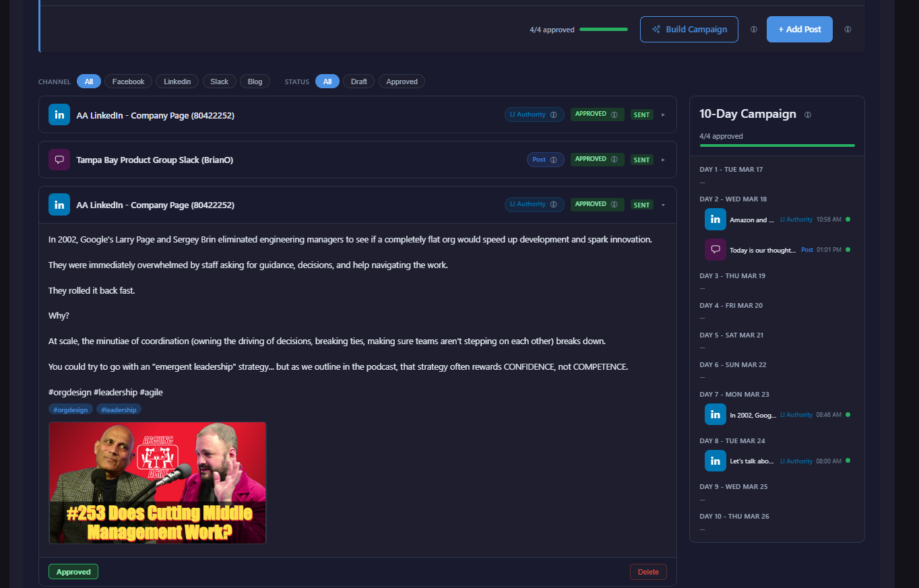Click the #leadership hashtag chip
The width and height of the screenshot is (919, 588).
point(119,410)
